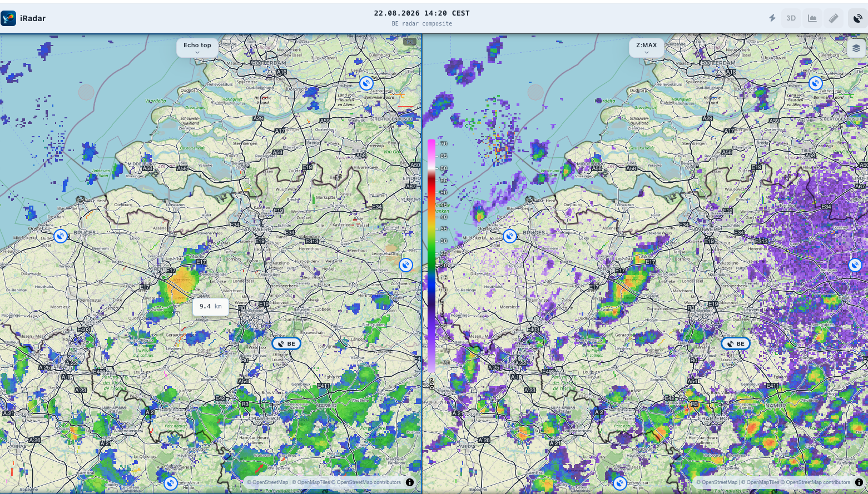Open OpenStreetMap link in right pane attribution
This screenshot has height=494, width=868.
(717, 482)
